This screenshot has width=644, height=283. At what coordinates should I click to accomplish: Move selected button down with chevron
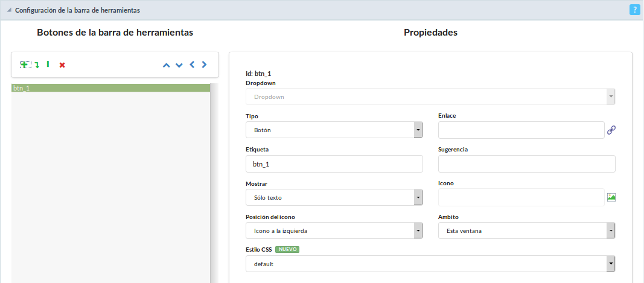179,65
